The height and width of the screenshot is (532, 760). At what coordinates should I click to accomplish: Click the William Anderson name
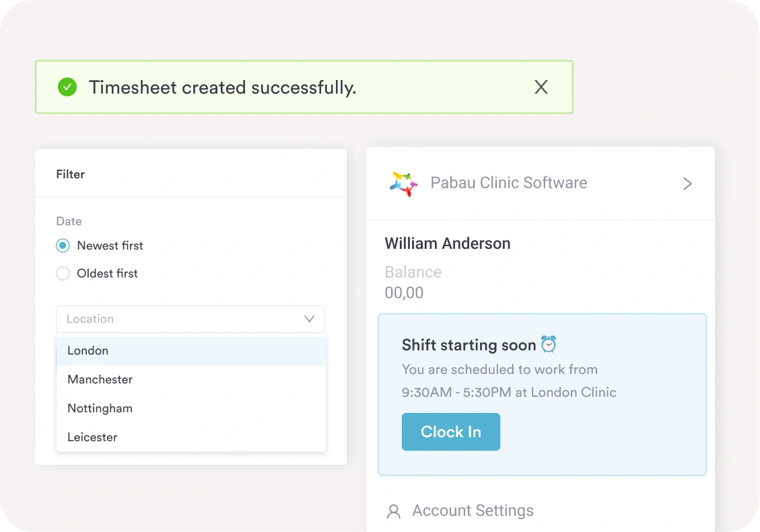tap(447, 243)
